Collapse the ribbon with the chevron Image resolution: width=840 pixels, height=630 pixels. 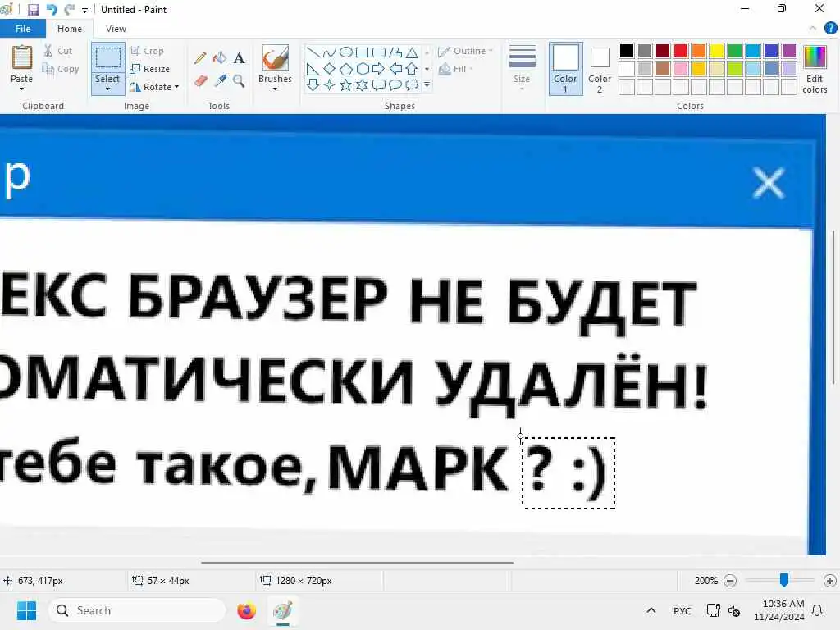pos(813,29)
